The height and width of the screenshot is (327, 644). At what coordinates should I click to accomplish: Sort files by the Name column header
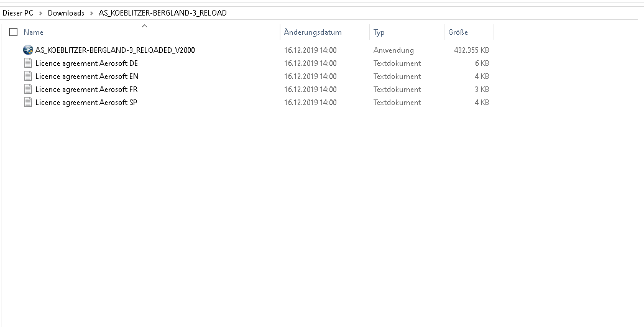34,32
